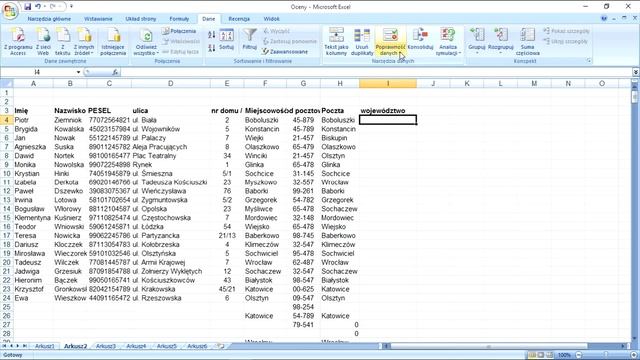Click the Odśwież wszystko refresh icon

click(146, 36)
